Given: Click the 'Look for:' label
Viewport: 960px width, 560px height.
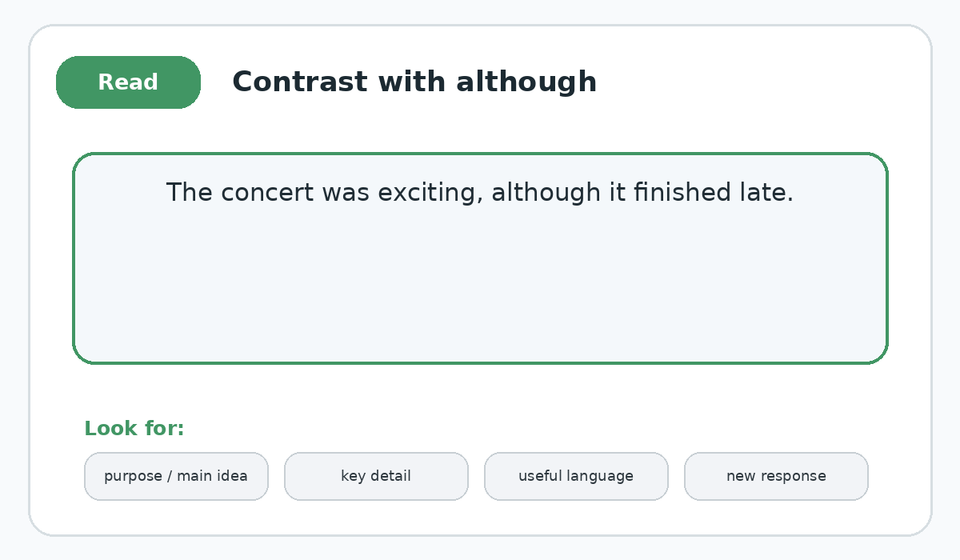Looking at the screenshot, I should tap(134, 429).
